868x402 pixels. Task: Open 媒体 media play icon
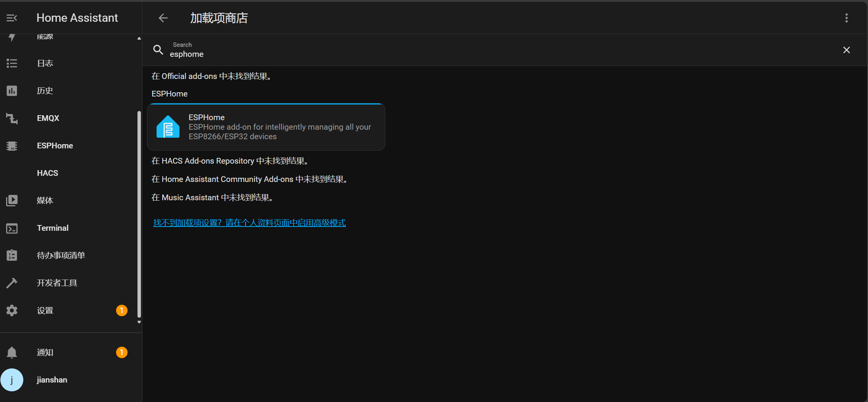12,201
